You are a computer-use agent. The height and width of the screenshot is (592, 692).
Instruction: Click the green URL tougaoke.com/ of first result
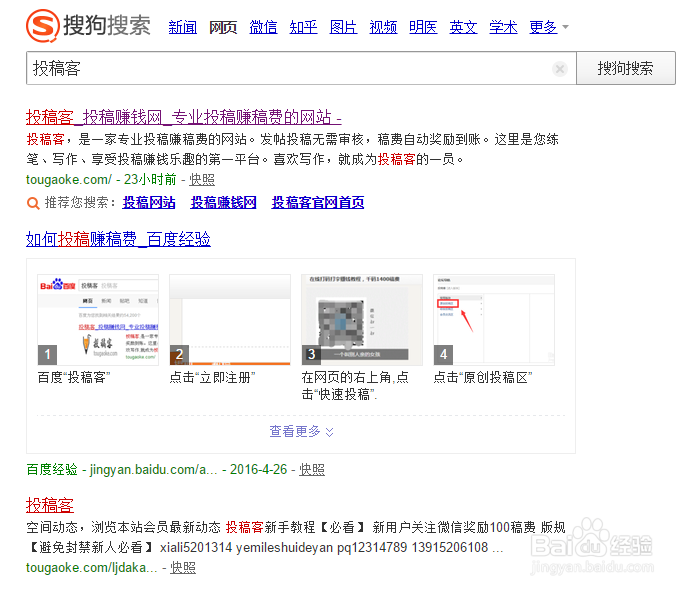pos(69,180)
